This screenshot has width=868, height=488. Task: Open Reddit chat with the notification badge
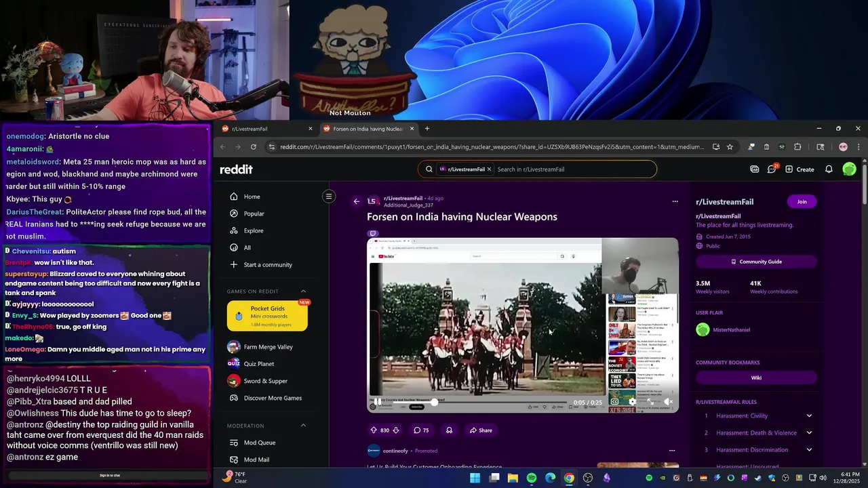(772, 169)
